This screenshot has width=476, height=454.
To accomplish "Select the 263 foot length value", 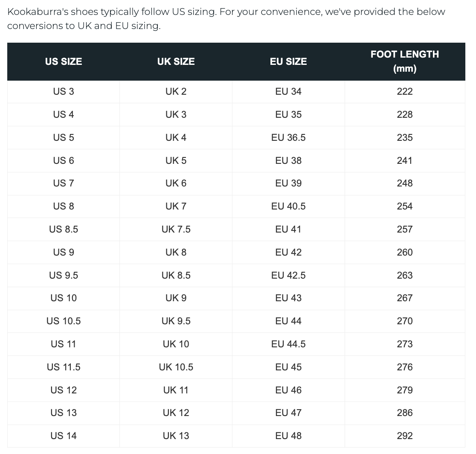I will click(x=404, y=275).
